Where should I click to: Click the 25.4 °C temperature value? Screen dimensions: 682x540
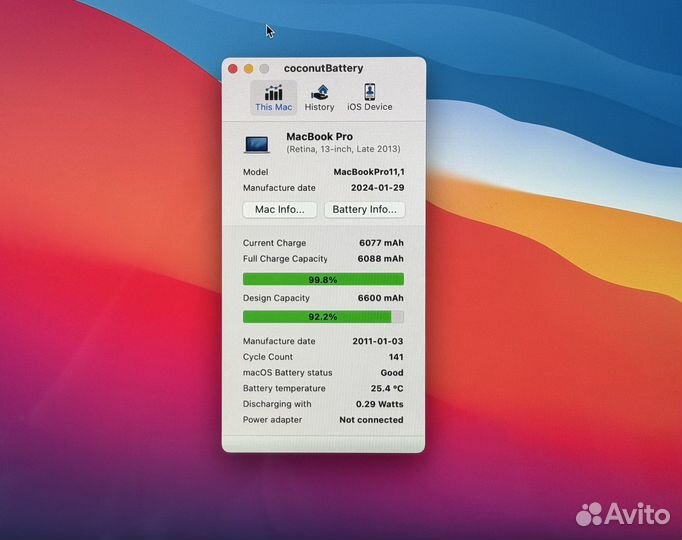tap(387, 388)
